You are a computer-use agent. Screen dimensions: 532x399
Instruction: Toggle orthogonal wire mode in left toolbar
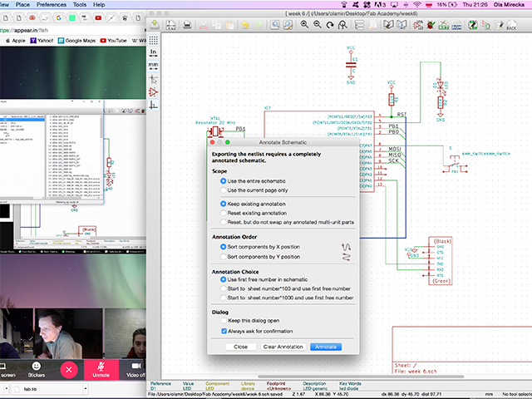point(153,106)
